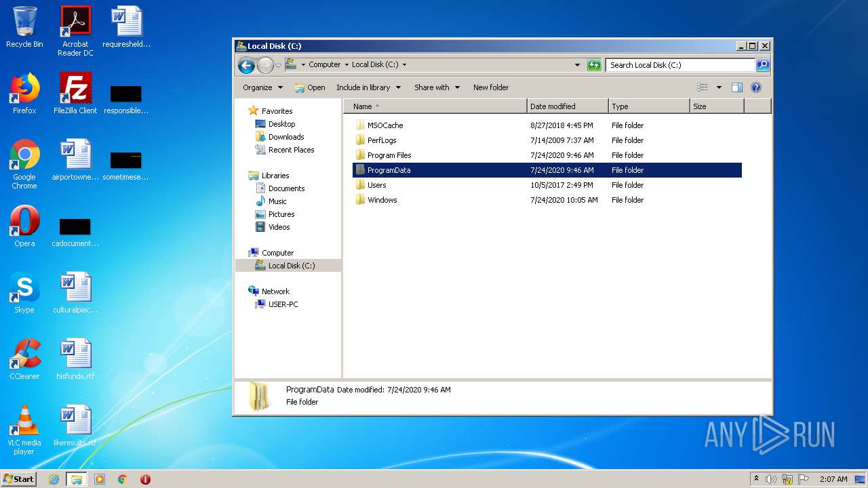
Task: Select Downloads in Favorites list
Action: pyautogui.click(x=285, y=137)
